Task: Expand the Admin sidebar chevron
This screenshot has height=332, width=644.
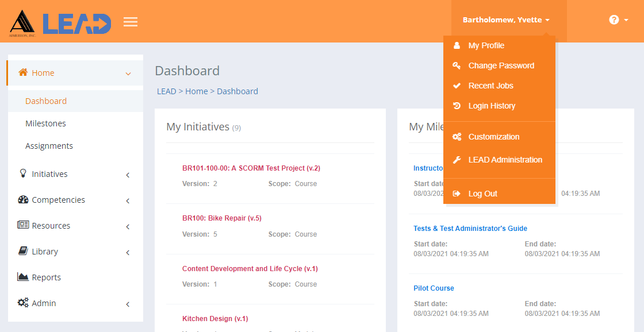Action: click(128, 304)
